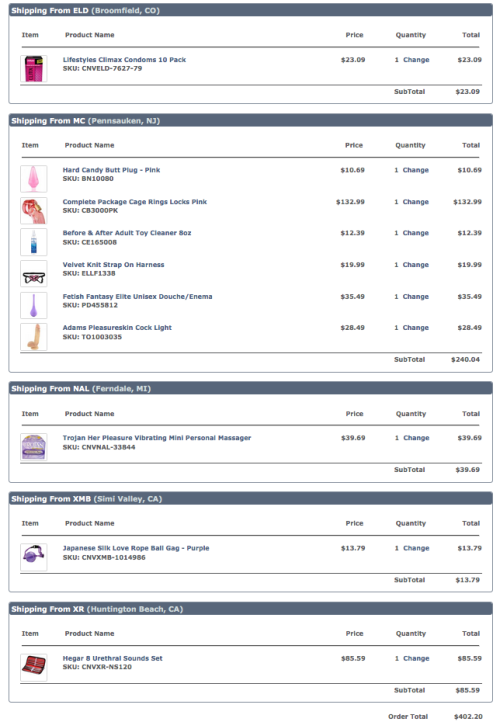Click the Toy Cleaner bottle thumbnail
The width and height of the screenshot is (500, 722).
tap(34, 242)
